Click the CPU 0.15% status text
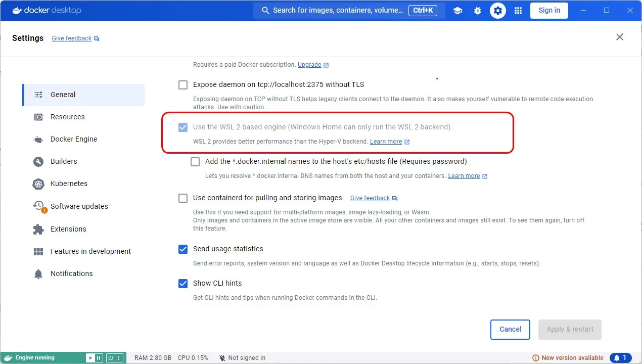The image size is (642, 364). (193, 358)
